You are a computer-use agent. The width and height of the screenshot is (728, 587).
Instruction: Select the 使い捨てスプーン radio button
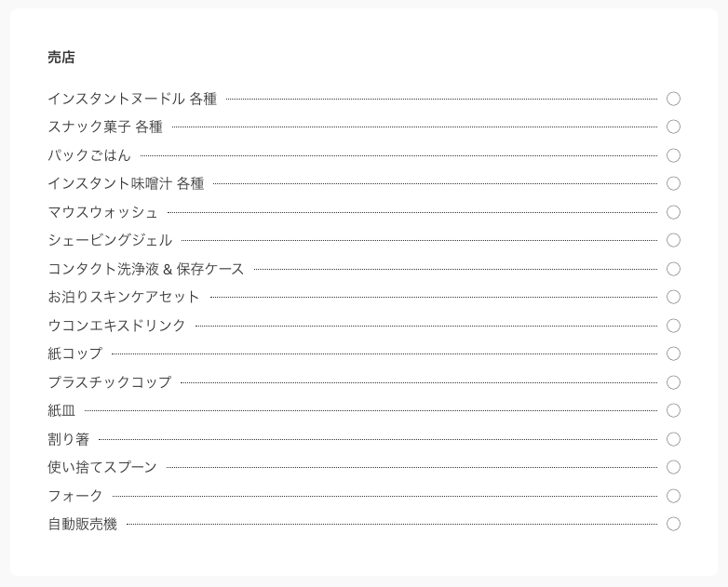tap(673, 467)
